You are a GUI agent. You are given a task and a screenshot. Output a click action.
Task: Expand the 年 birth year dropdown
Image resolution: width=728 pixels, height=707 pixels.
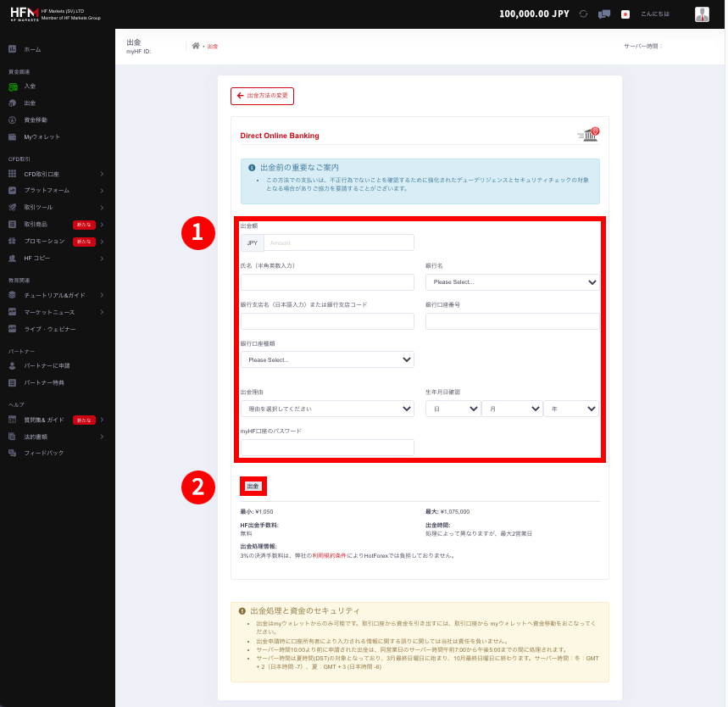click(x=570, y=408)
